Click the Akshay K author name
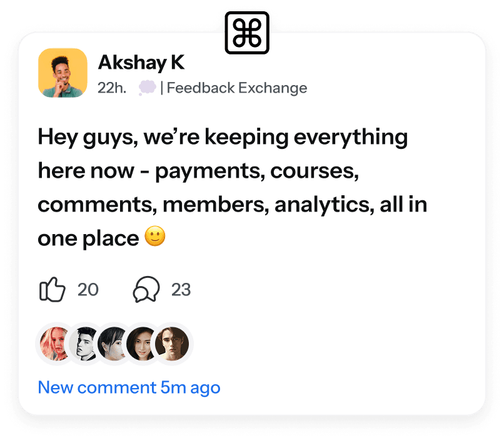The image size is (504, 440). pos(141,62)
